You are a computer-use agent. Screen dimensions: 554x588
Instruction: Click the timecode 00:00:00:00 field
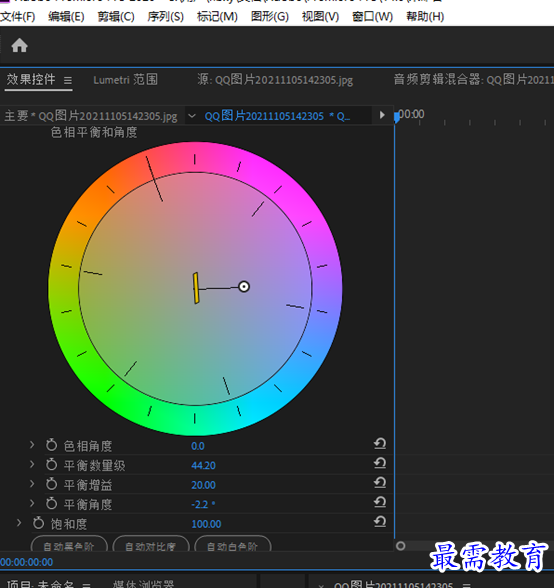point(27,562)
